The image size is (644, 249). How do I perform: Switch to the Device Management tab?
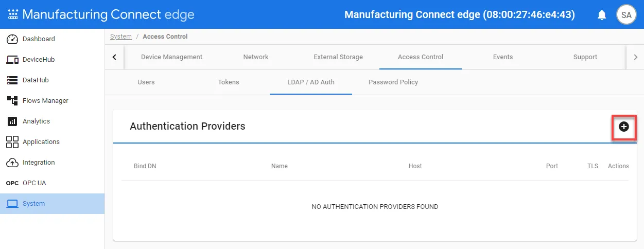pos(171,57)
